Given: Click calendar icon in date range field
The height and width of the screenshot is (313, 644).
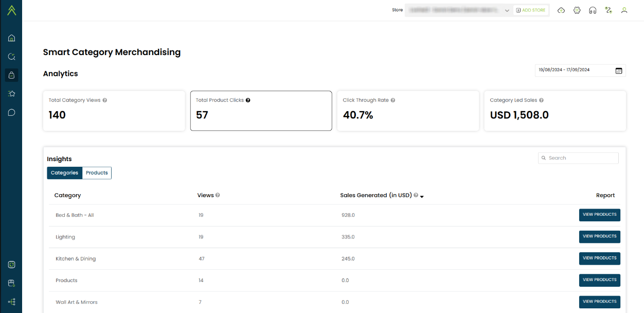Looking at the screenshot, I should (619, 71).
